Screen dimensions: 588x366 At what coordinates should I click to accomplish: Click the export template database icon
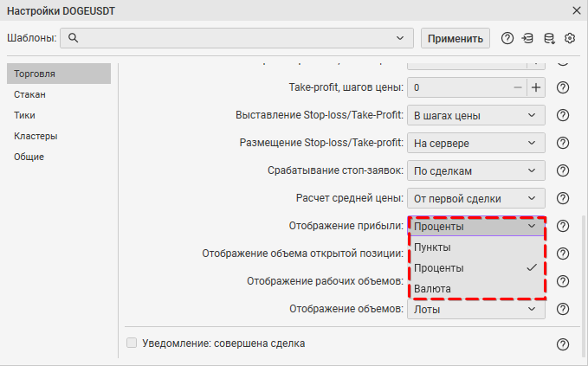(549, 38)
